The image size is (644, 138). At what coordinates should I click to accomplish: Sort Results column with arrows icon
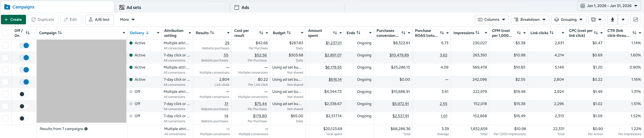tap(212, 33)
